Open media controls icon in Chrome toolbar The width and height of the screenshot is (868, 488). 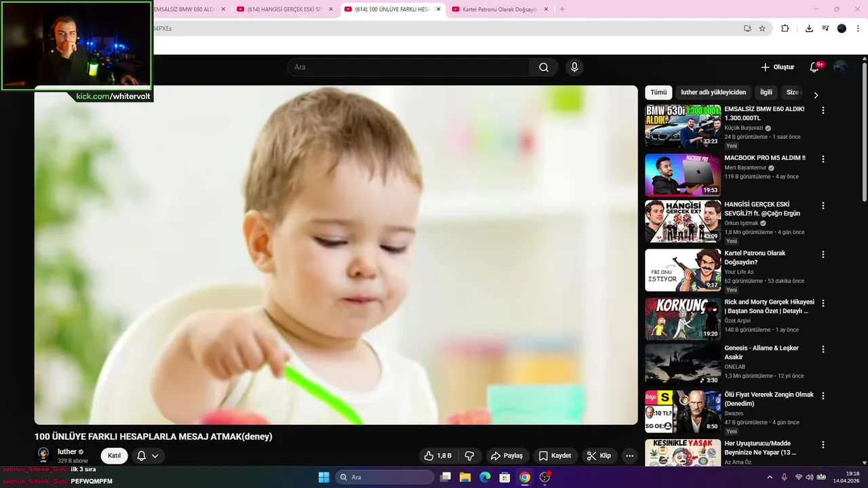(x=825, y=28)
